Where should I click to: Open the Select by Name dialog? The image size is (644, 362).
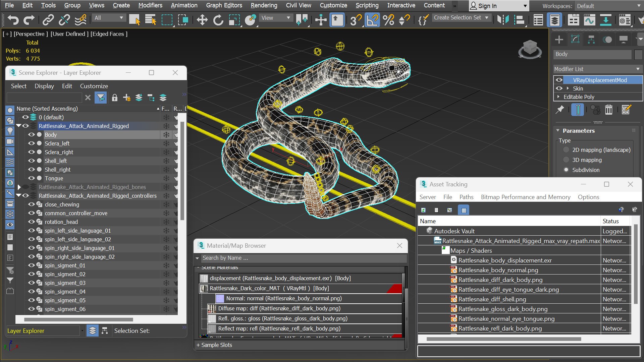[x=151, y=20]
